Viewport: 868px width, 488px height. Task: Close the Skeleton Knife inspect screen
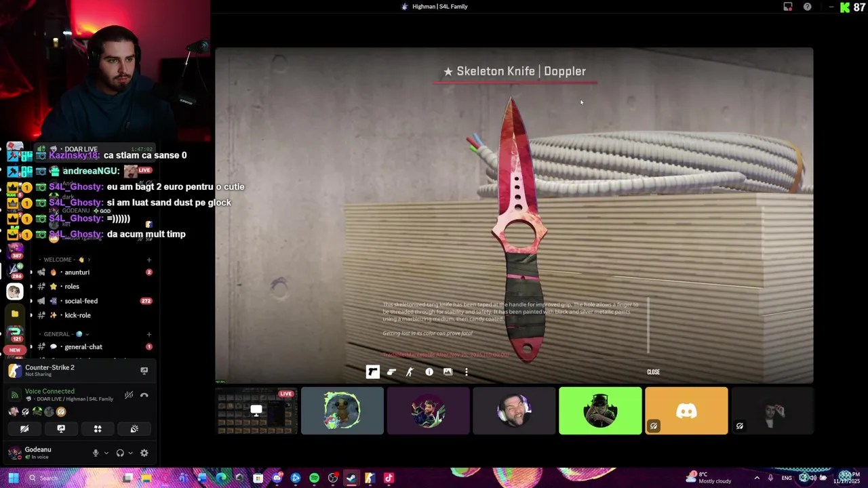(x=653, y=372)
